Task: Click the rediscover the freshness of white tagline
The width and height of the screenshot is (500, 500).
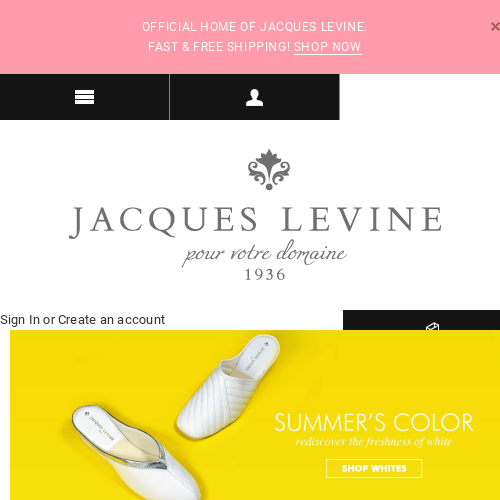Action: tap(374, 442)
